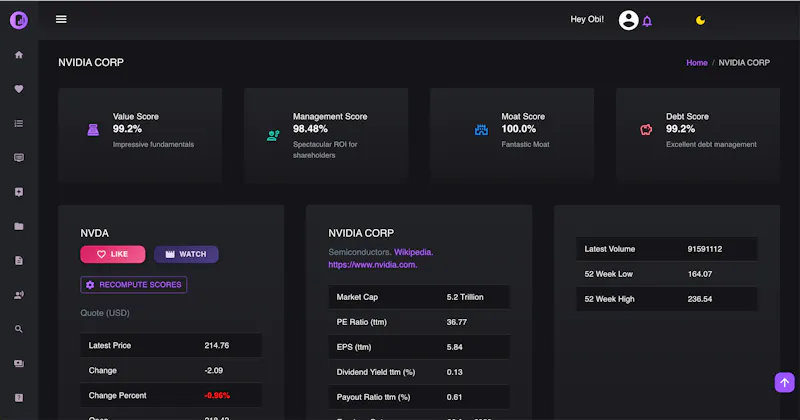Click the Value Score 99.2% value
Image resolution: width=800 pixels, height=420 pixels.
[x=128, y=129]
